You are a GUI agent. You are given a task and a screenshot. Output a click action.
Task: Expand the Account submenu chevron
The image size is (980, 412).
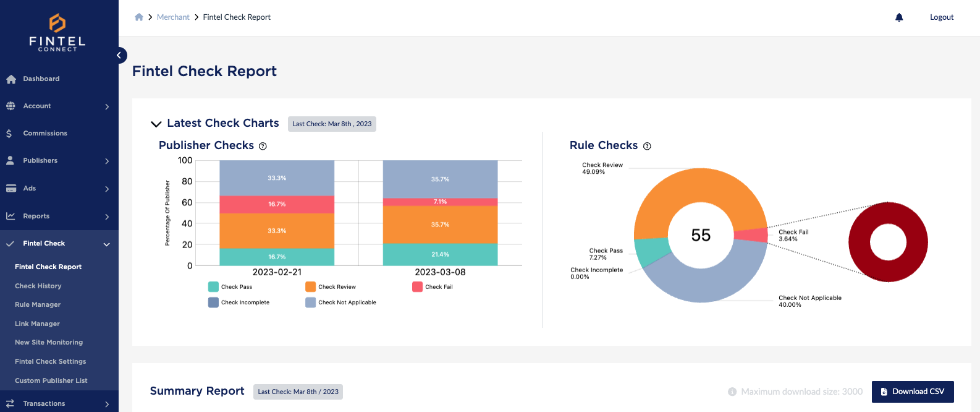point(107,107)
